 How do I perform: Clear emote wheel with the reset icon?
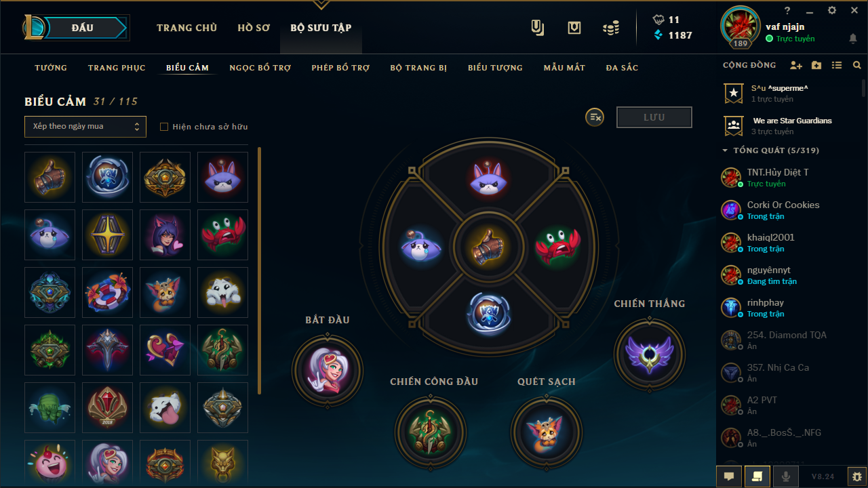[595, 117]
